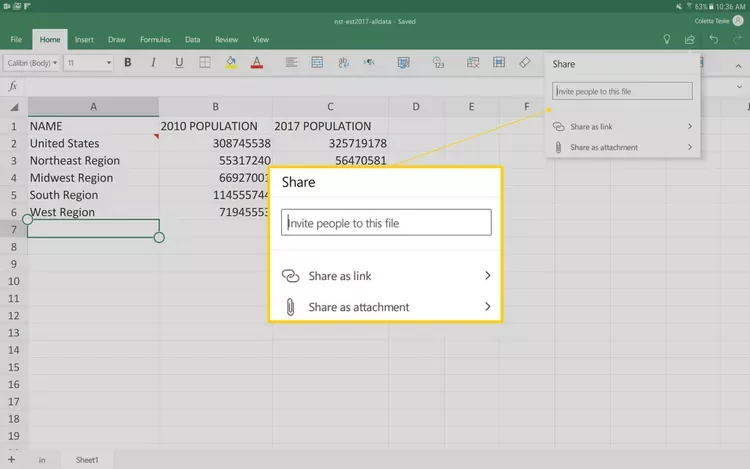The image size is (750, 469).
Task: Expand the formula bar chevron
Action: (739, 87)
